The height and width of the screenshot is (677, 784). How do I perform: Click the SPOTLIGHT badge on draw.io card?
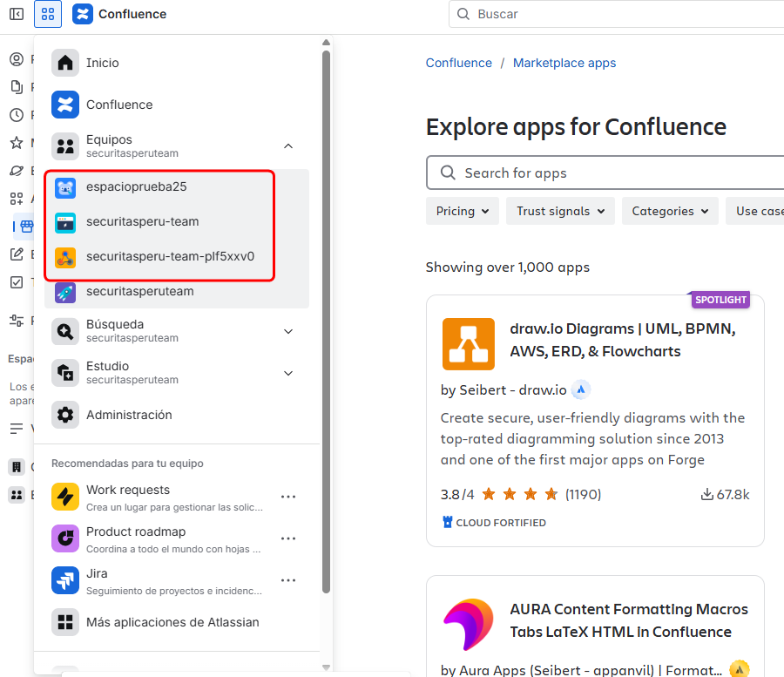tap(720, 300)
